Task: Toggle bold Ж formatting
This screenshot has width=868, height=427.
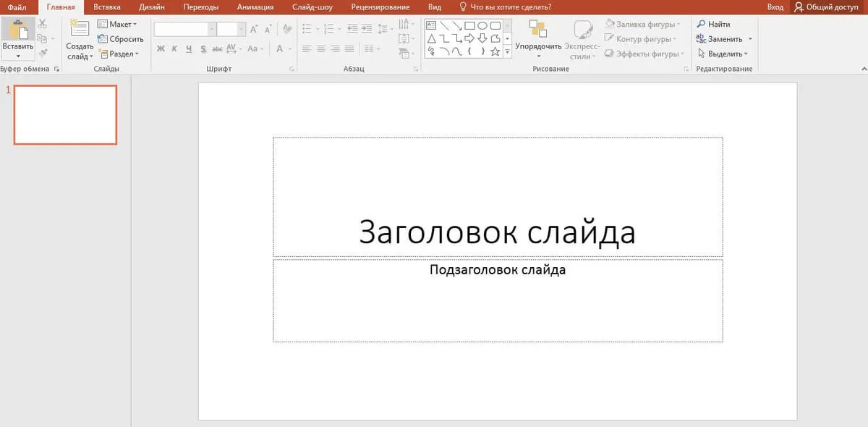Action: (x=161, y=49)
